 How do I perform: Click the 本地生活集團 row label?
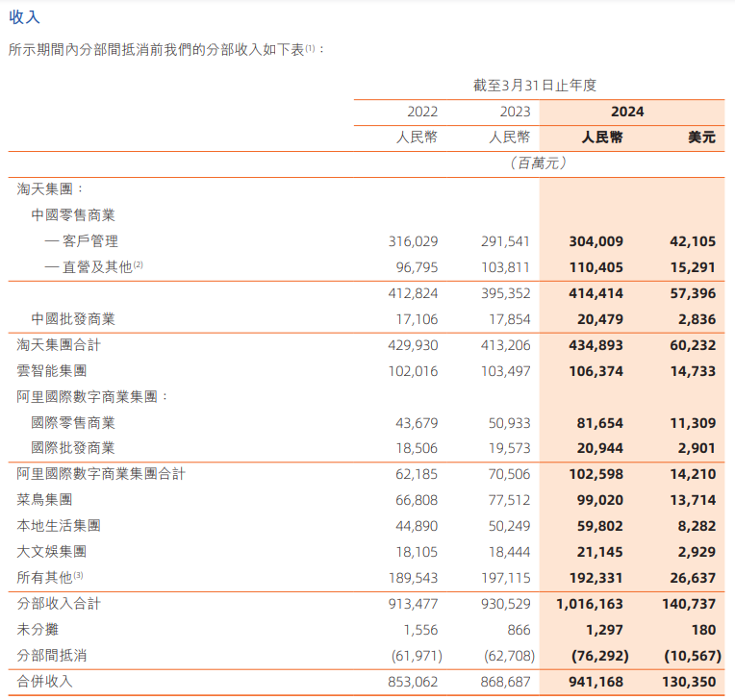[x=59, y=526]
